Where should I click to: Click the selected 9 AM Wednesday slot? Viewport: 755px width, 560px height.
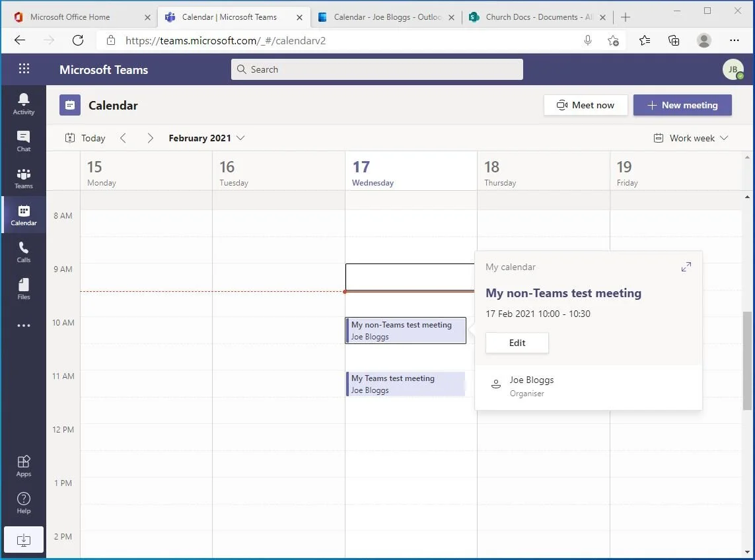410,277
